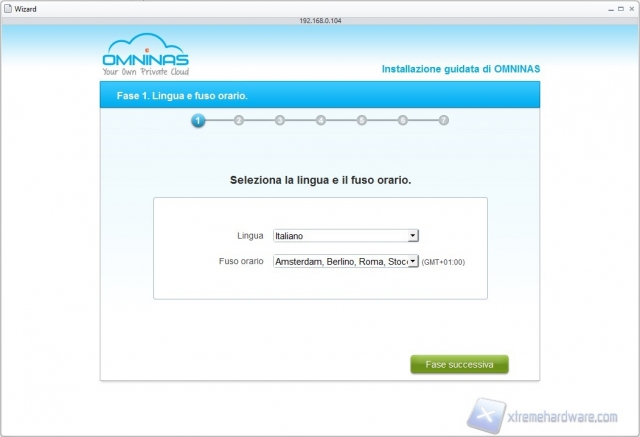This screenshot has height=437, width=640.
Task: Click step 1 circle in progress indicator
Action: [x=198, y=120]
